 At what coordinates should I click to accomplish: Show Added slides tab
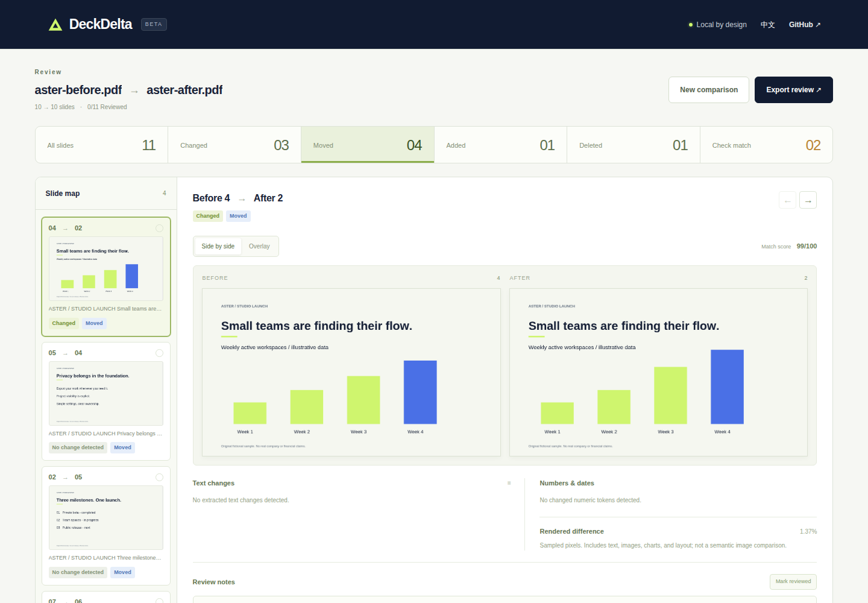(500, 145)
